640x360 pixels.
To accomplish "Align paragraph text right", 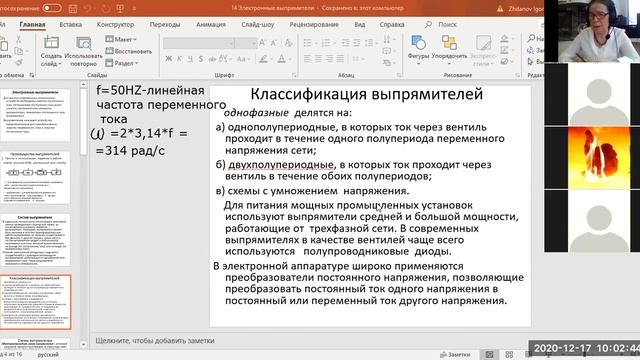I will [x=329, y=59].
